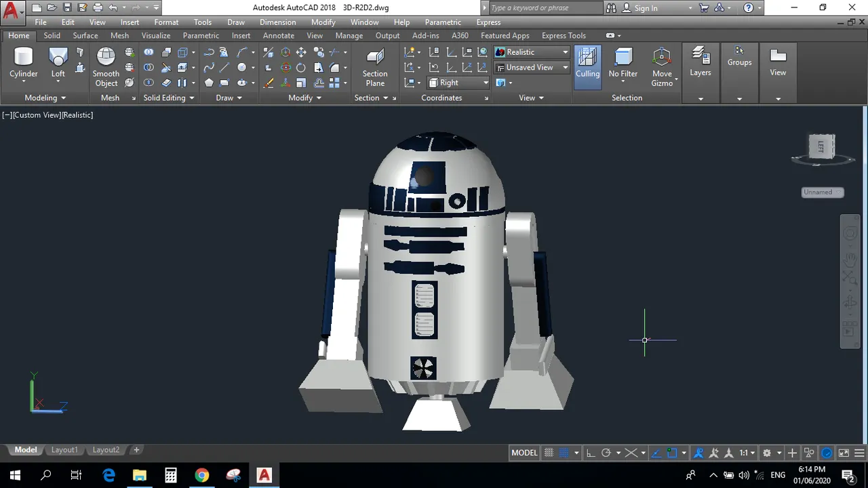Image resolution: width=868 pixels, height=488 pixels.
Task: Click the Solid Intersect icon
Action: point(149,83)
